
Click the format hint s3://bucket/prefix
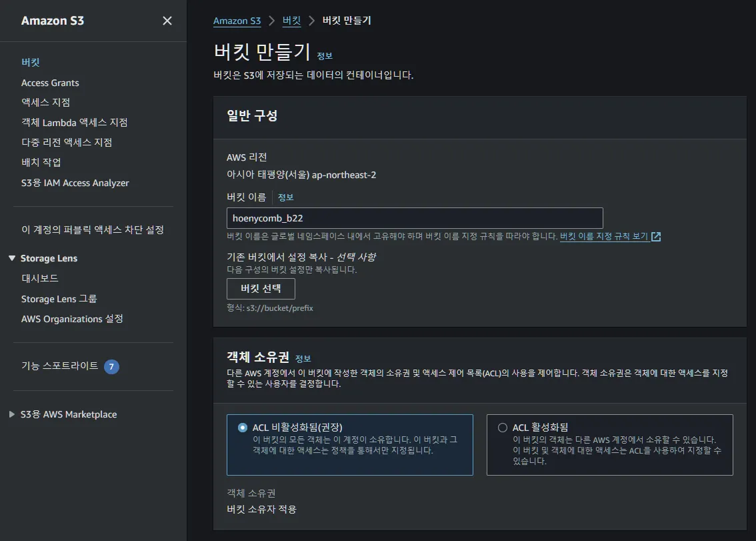[x=279, y=308]
